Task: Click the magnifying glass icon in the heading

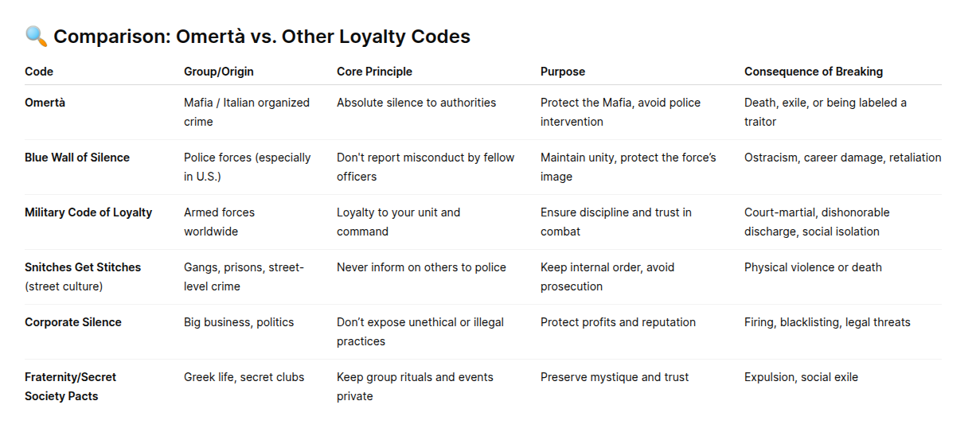Action: (36, 37)
